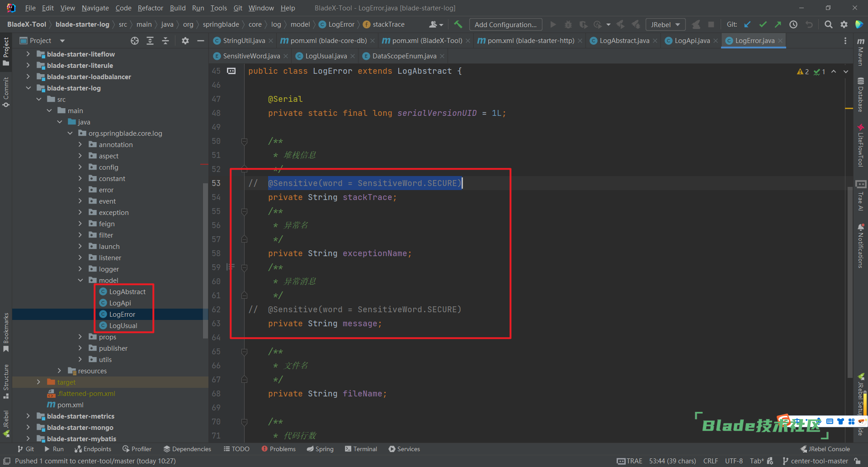Image resolution: width=868 pixels, height=467 pixels.
Task: Click Expand All in Project panel
Action: point(150,41)
